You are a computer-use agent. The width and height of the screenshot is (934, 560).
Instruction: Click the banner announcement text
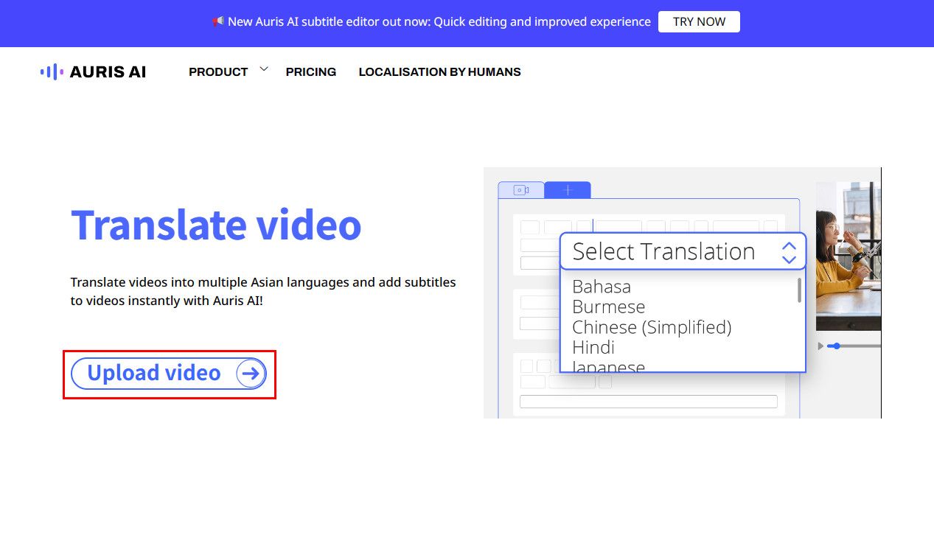[439, 22]
